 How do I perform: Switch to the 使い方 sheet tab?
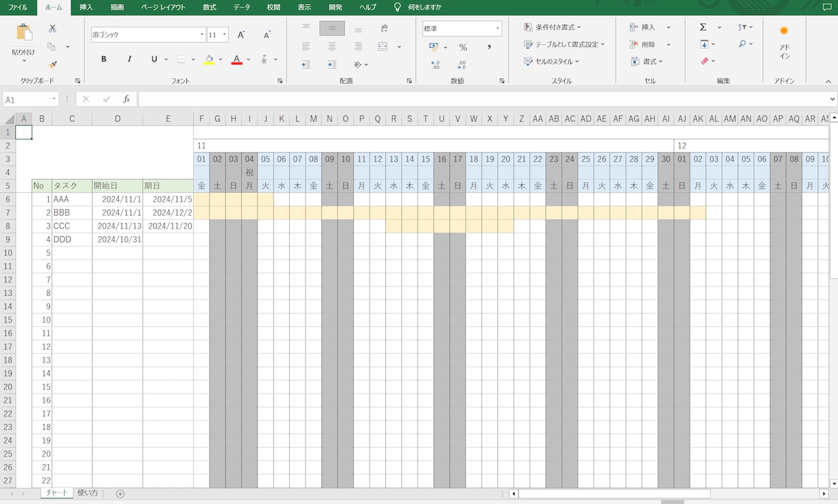point(88,493)
